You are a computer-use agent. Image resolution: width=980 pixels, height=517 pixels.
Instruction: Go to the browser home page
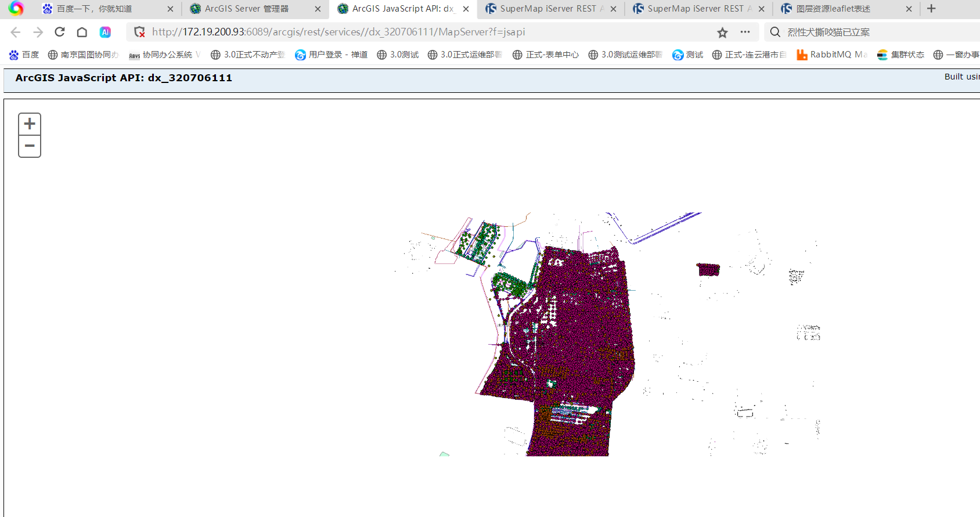[82, 32]
